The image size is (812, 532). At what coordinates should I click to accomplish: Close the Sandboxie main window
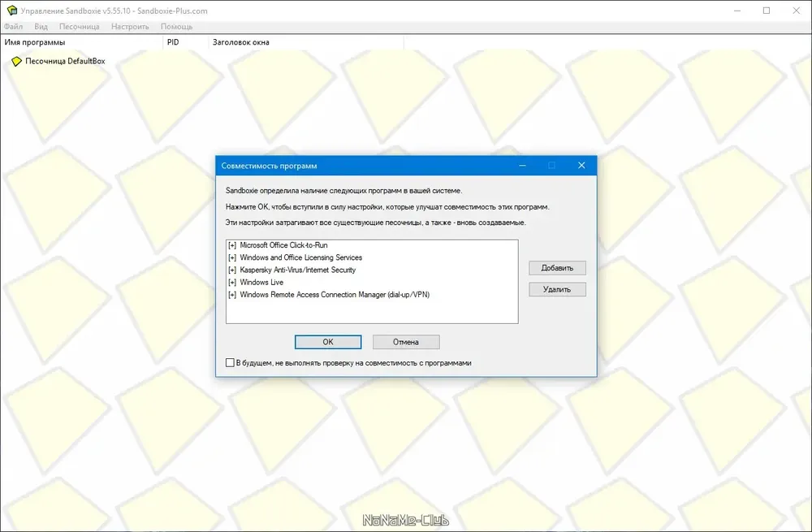[x=797, y=11]
